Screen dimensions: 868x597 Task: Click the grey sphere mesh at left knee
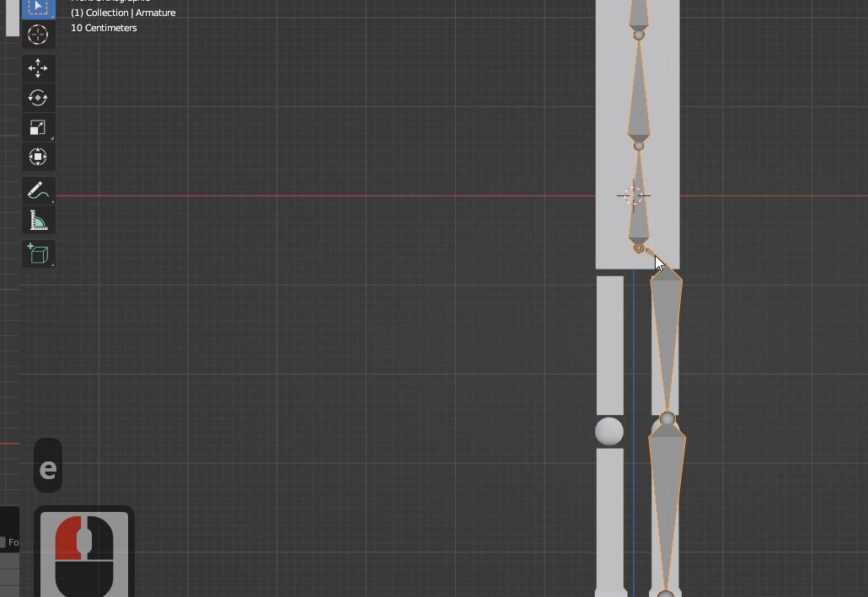(x=609, y=432)
